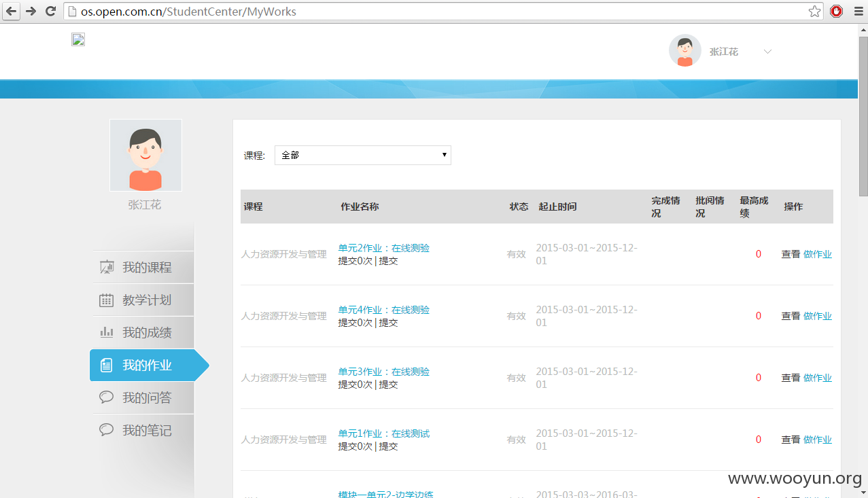Image resolution: width=868 pixels, height=498 pixels.
Task: Click the 教学计划 calendar icon
Action: click(x=107, y=300)
